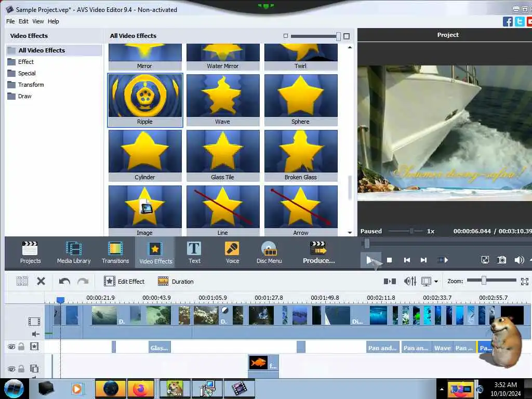Select the Image effect thumbnail
This screenshot has height=399, width=532.
pyautogui.click(x=145, y=211)
